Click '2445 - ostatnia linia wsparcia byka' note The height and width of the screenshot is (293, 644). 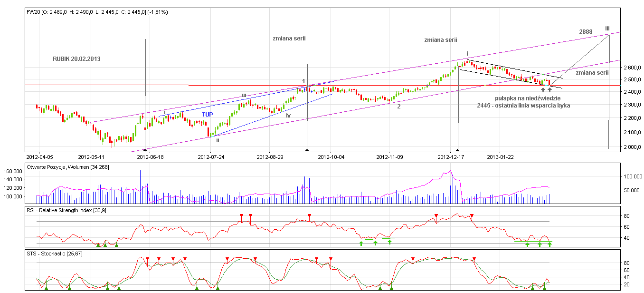(524, 106)
